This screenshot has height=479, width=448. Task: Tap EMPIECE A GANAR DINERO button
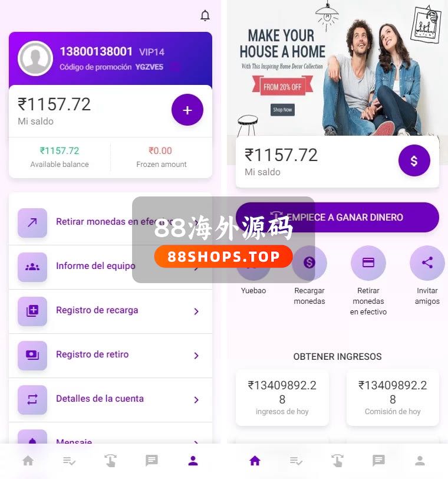tap(337, 217)
